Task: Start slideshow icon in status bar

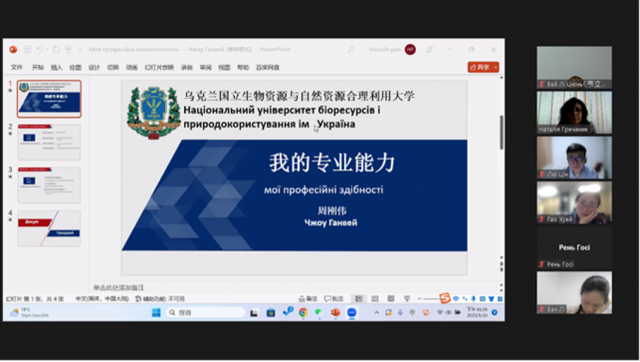Action: [407, 299]
